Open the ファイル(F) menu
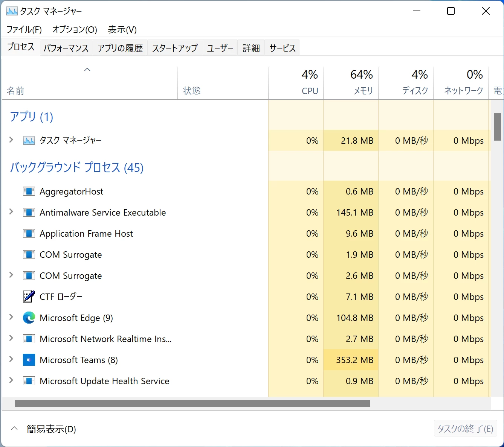Screen dimensions: 504x447 (24, 29)
